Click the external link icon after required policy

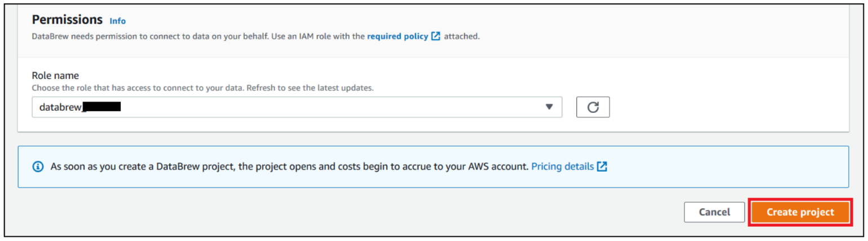[435, 36]
